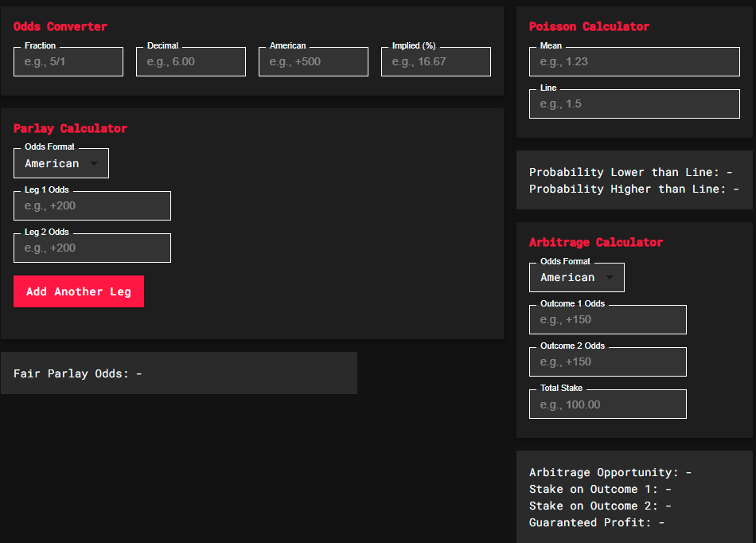
Task: Focus the Total Stake input field
Action: (x=608, y=404)
